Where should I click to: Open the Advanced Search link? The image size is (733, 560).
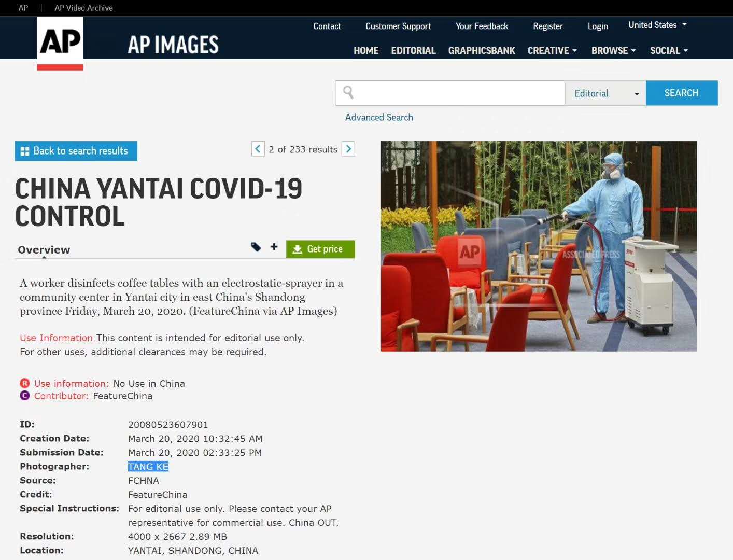click(379, 117)
